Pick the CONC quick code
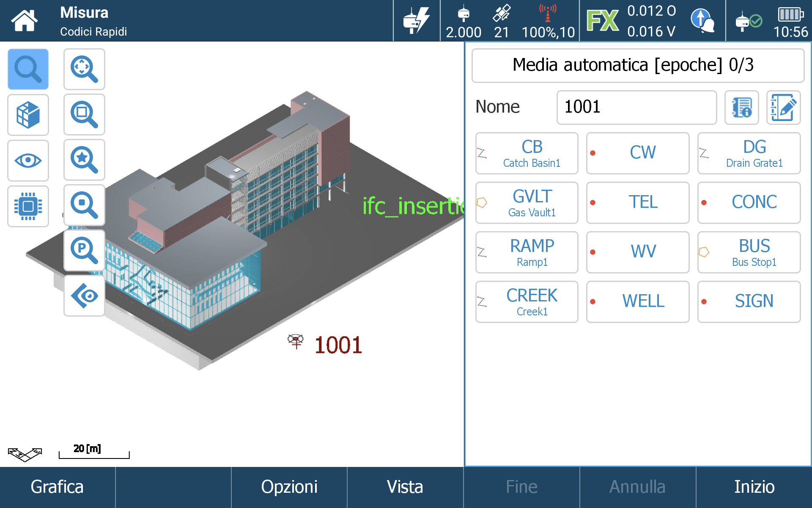Screen dimensions: 812x508 [x=749, y=203]
